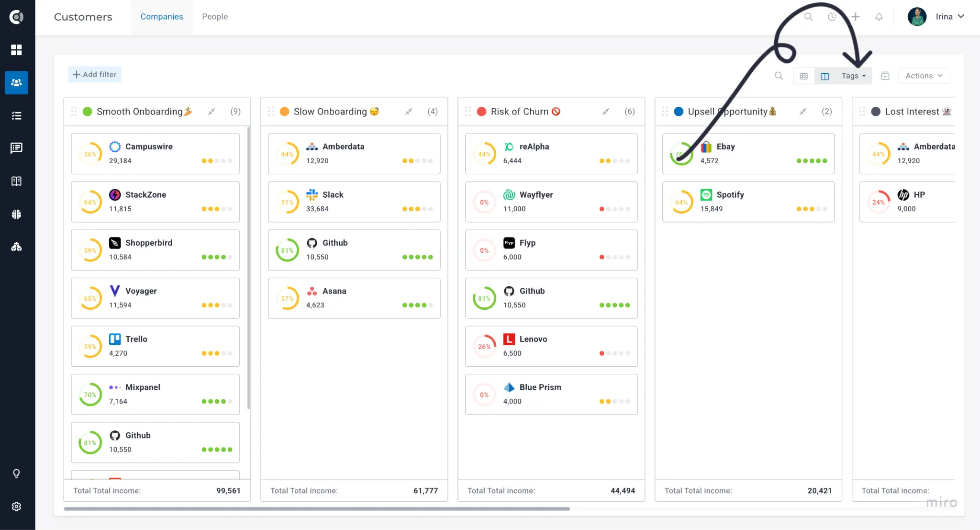980x530 pixels.
Task: Open the Tags grouping dropdown
Action: pos(854,76)
